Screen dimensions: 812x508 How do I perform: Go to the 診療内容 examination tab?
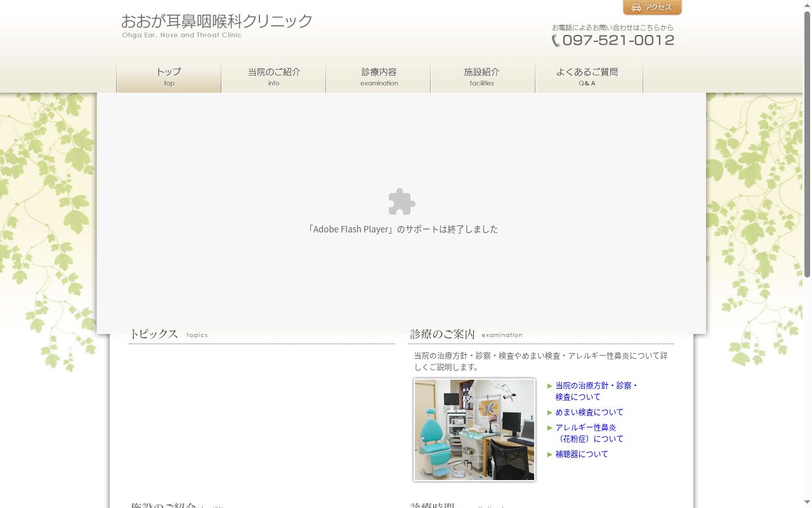click(379, 77)
